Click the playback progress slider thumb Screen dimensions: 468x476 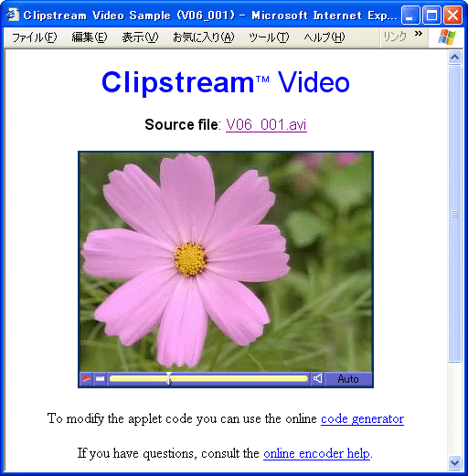click(x=169, y=378)
